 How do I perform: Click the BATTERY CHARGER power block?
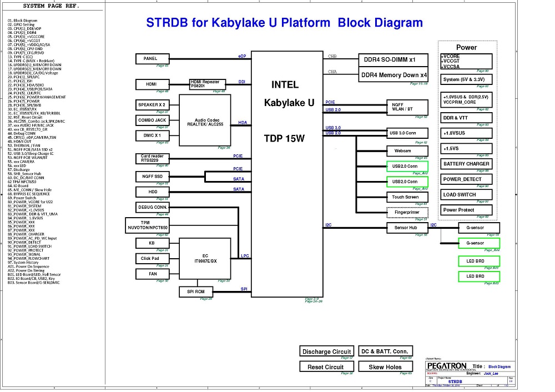tap(466, 164)
